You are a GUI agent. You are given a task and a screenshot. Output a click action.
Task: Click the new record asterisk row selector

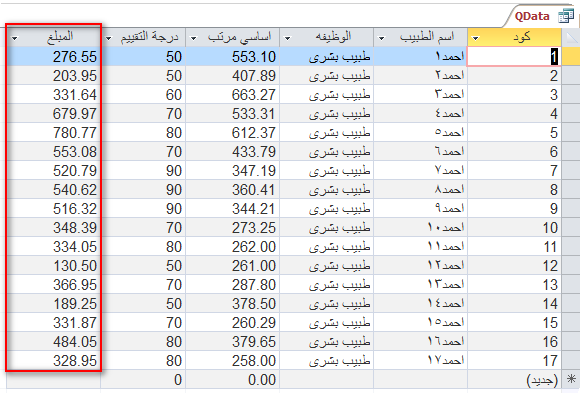pos(571,379)
